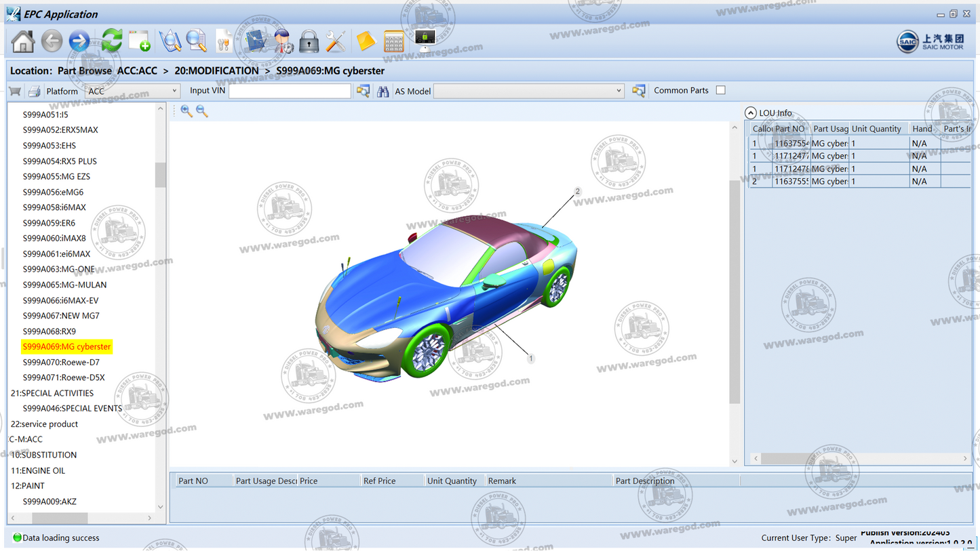Screen dimensions: 980x551
Task: Select S999A060:iMAX8 tree item
Action: click(x=54, y=239)
